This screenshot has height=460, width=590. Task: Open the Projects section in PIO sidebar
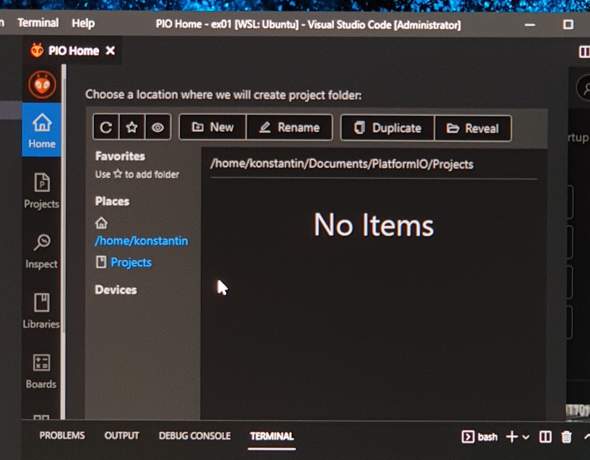(41, 191)
